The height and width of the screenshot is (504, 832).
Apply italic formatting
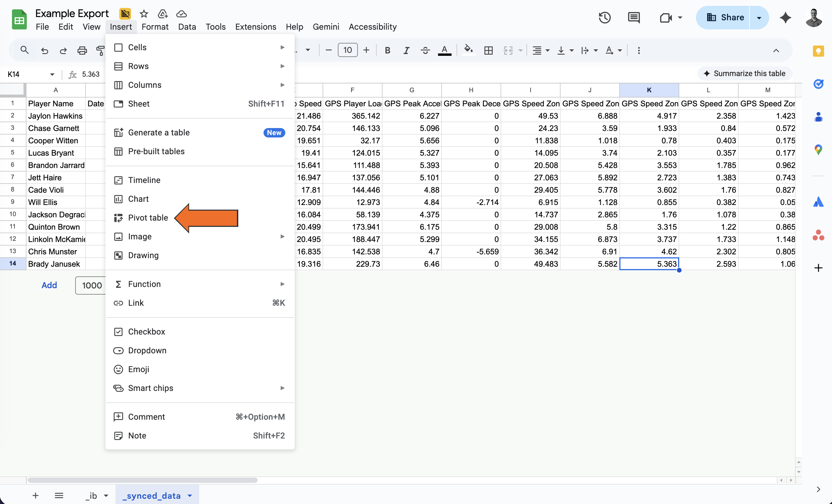coord(406,50)
